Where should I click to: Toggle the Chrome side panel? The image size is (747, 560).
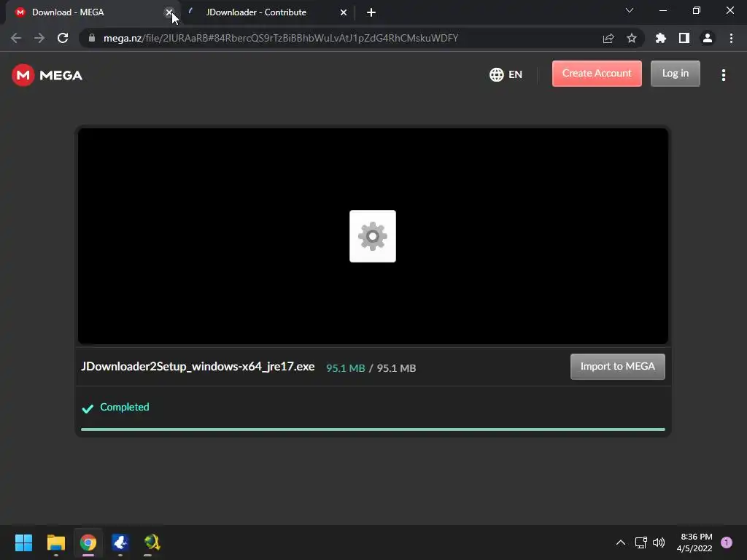tap(684, 38)
